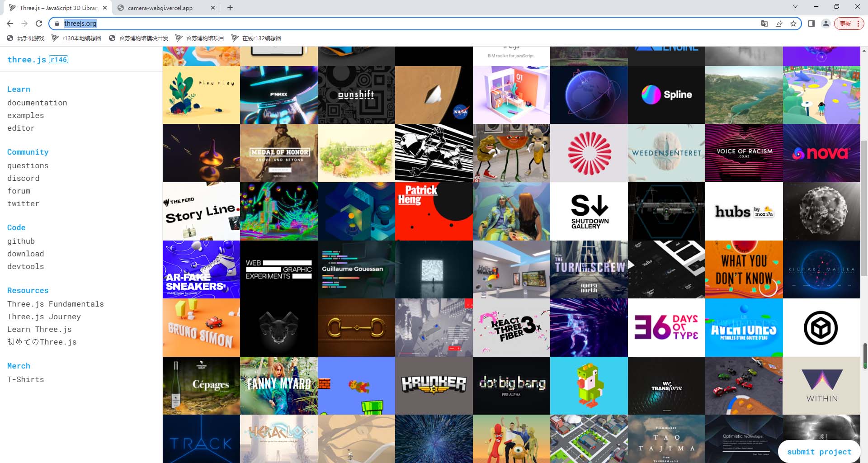868x463 pixels.
Task: Open 初めてのThree.js resource
Action: tap(42, 342)
